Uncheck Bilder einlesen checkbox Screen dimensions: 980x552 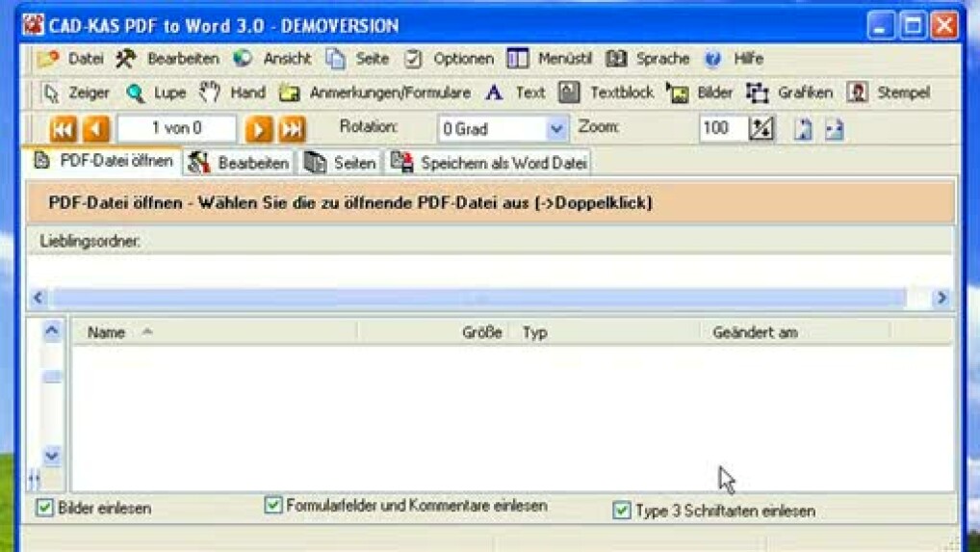(45, 508)
